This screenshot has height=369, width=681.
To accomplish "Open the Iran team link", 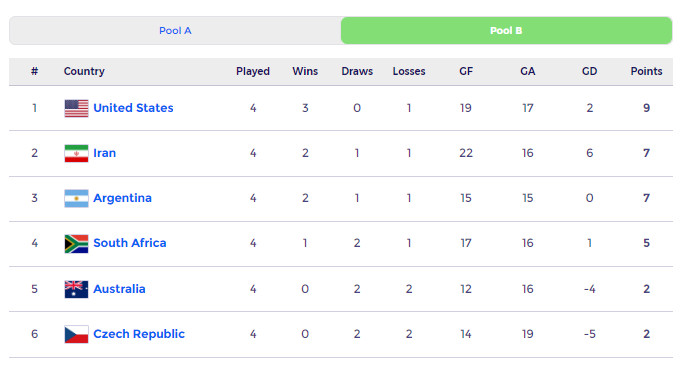I will coord(105,153).
